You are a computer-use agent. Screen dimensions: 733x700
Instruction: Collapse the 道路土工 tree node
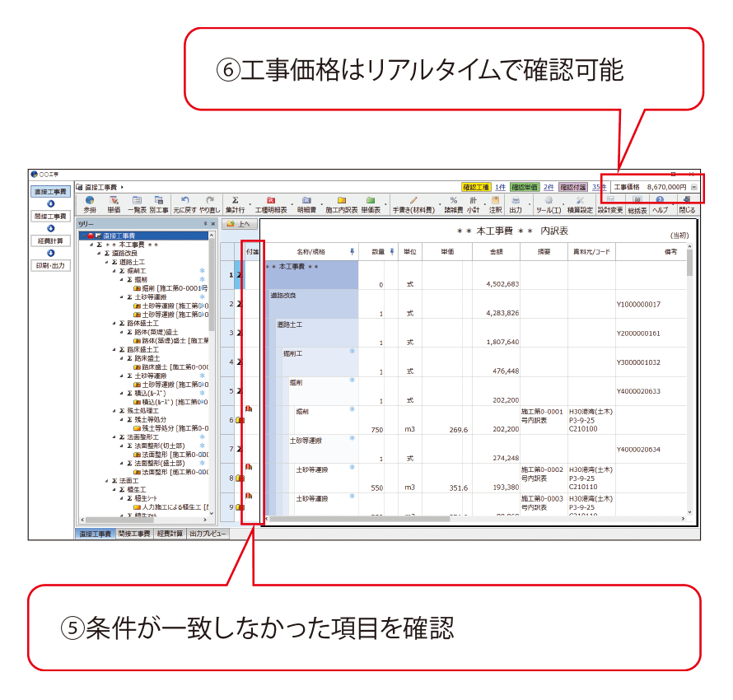coord(106,262)
